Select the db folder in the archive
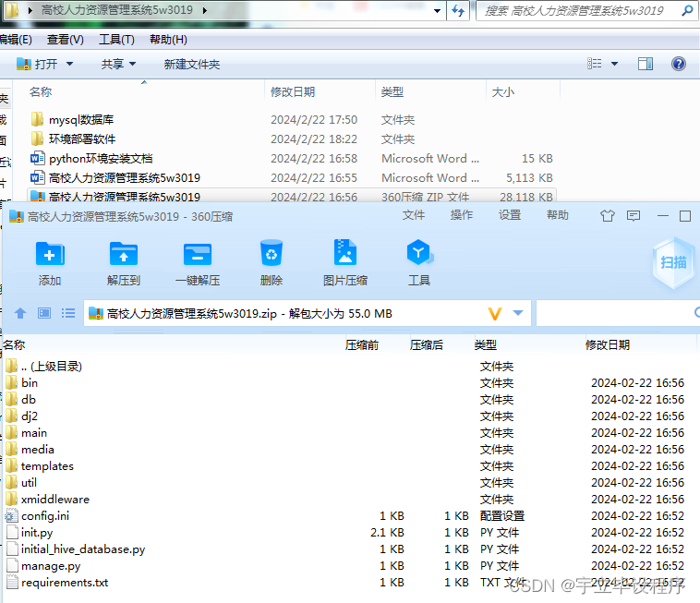This screenshot has height=603, width=700. point(21,400)
